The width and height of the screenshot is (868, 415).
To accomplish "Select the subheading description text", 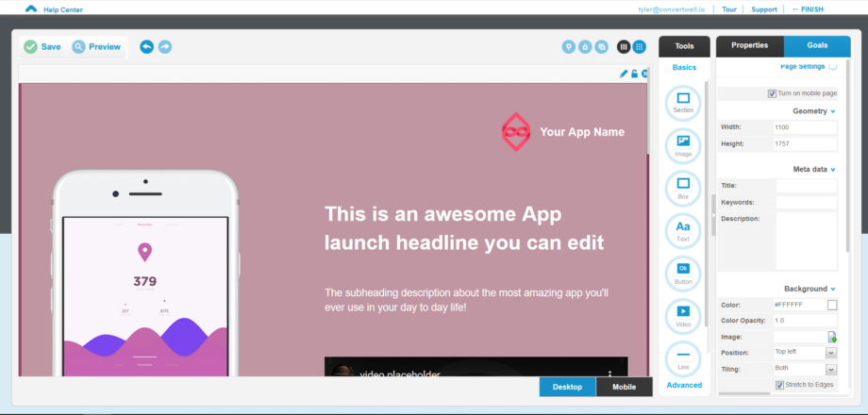I will pos(467,300).
